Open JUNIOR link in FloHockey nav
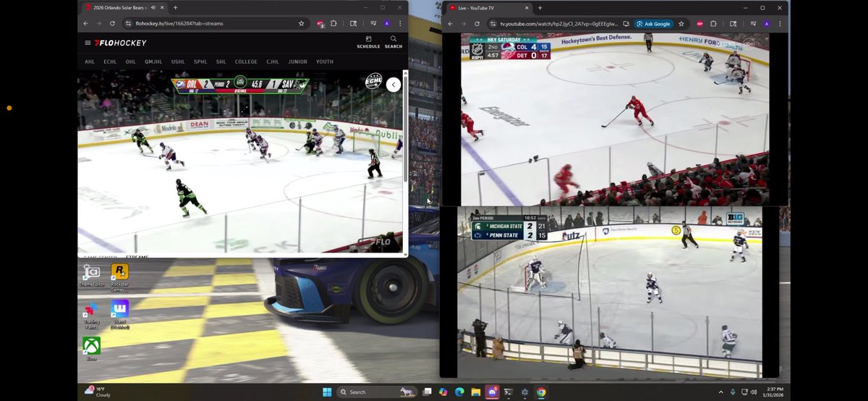This screenshot has width=868, height=401. tap(297, 62)
